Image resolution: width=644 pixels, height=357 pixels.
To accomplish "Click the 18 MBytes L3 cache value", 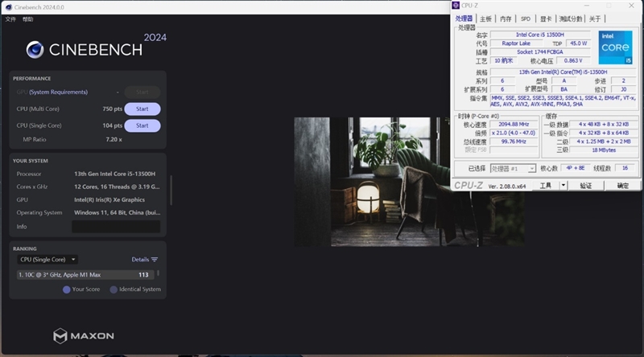I will 604,150.
